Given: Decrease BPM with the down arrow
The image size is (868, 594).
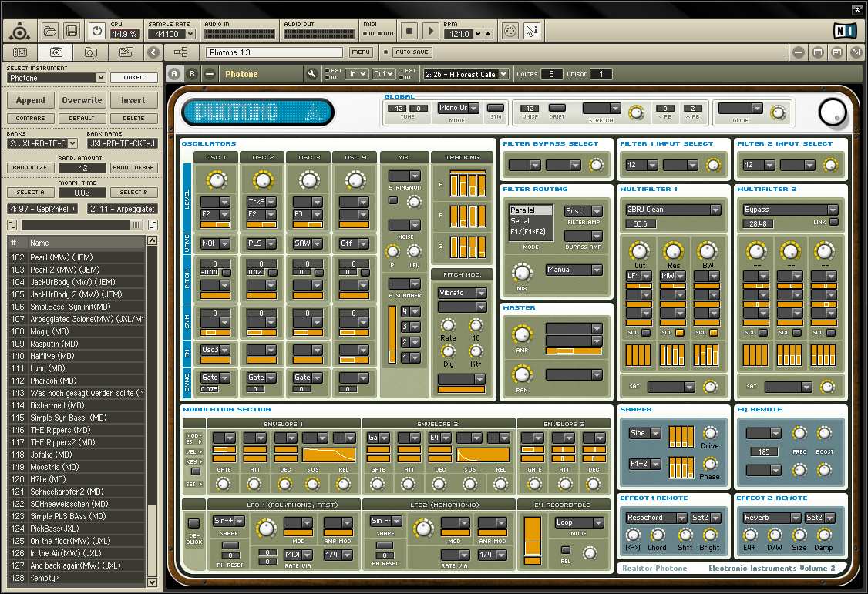Looking at the screenshot, I should (478, 35).
